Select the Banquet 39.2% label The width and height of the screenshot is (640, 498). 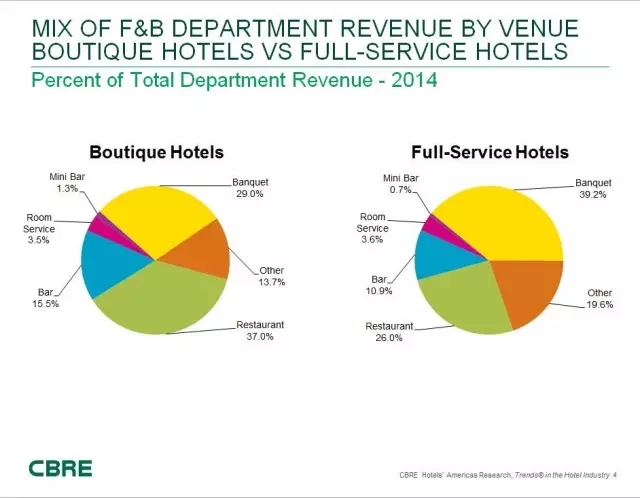pyautogui.click(x=593, y=189)
